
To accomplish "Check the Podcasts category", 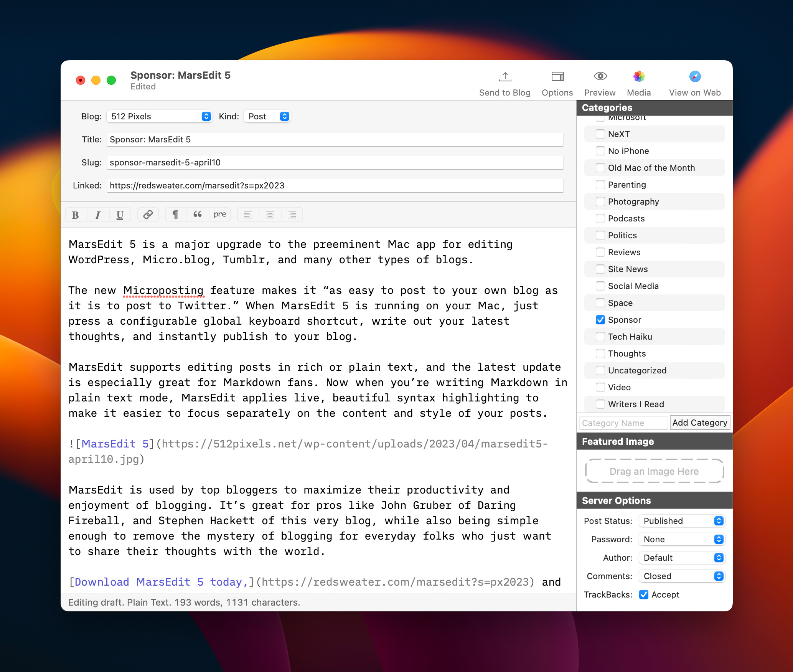I will click(x=600, y=218).
